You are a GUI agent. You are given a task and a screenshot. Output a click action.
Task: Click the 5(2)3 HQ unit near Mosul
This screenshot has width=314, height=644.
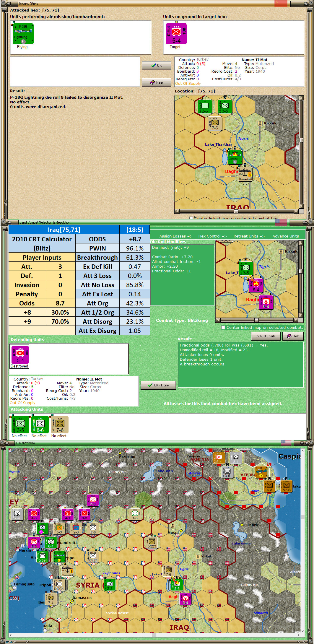point(152,542)
